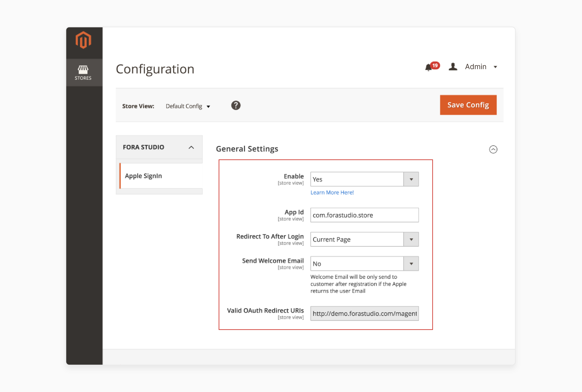The image size is (582, 392).
Task: Click the help question mark icon
Action: 236,106
